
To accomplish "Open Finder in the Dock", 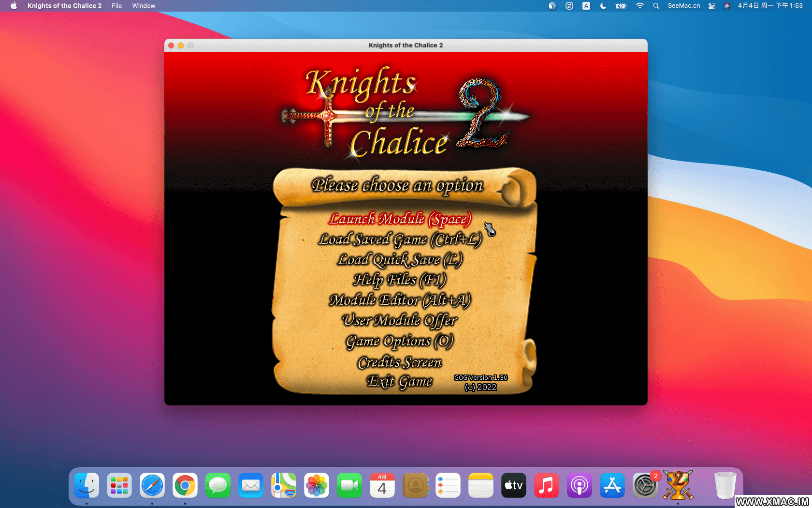I will (x=87, y=485).
